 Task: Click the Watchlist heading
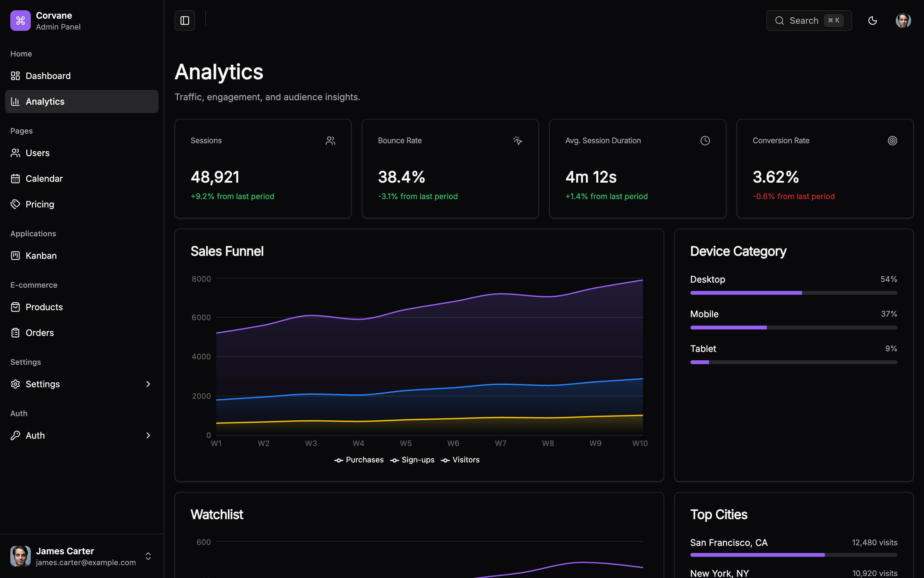217,514
